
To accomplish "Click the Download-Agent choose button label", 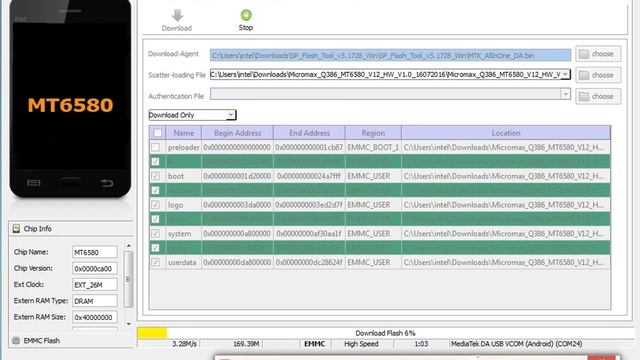I will click(x=602, y=54).
